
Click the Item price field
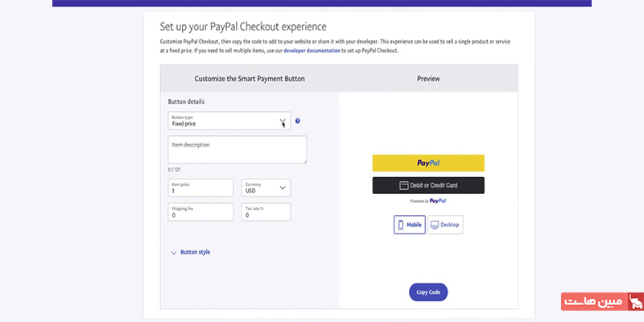click(x=200, y=188)
